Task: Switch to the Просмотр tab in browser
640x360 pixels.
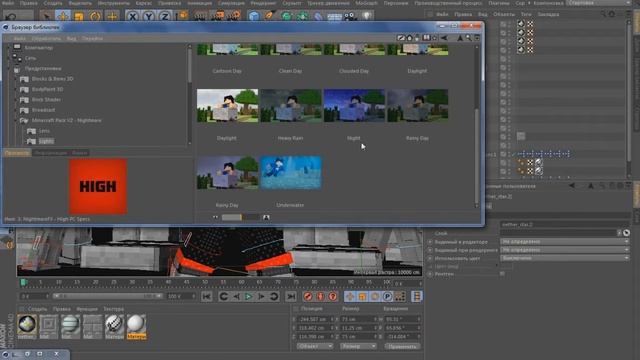Action: coord(17,153)
